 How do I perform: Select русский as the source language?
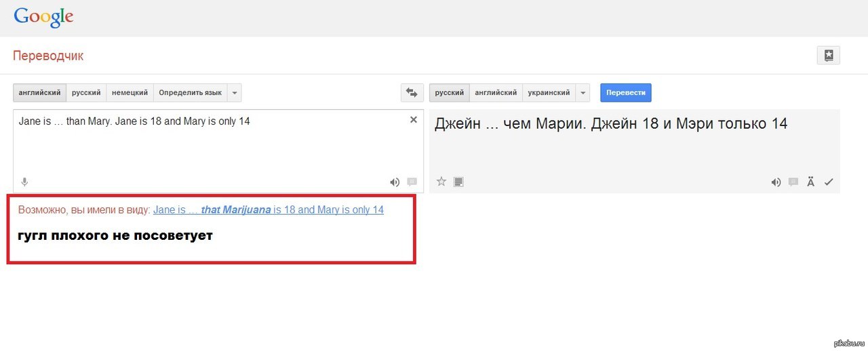86,93
